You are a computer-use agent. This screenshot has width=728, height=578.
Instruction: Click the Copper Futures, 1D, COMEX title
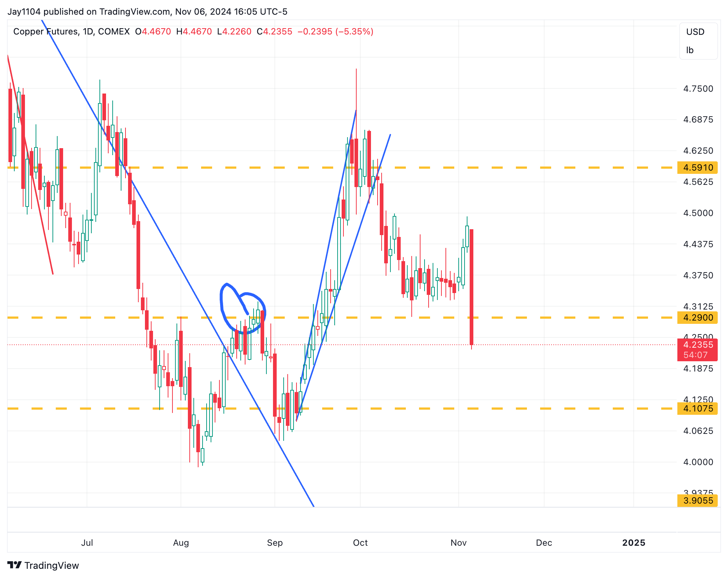click(72, 32)
